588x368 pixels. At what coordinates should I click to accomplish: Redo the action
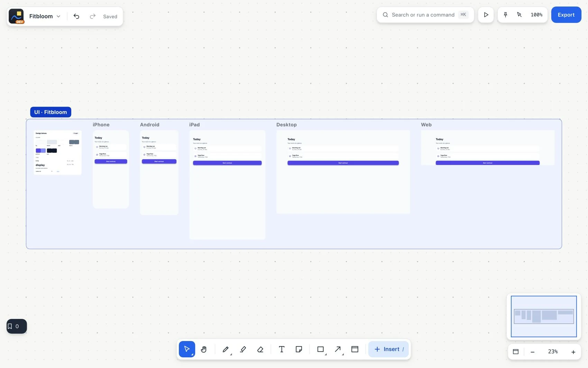[92, 16]
